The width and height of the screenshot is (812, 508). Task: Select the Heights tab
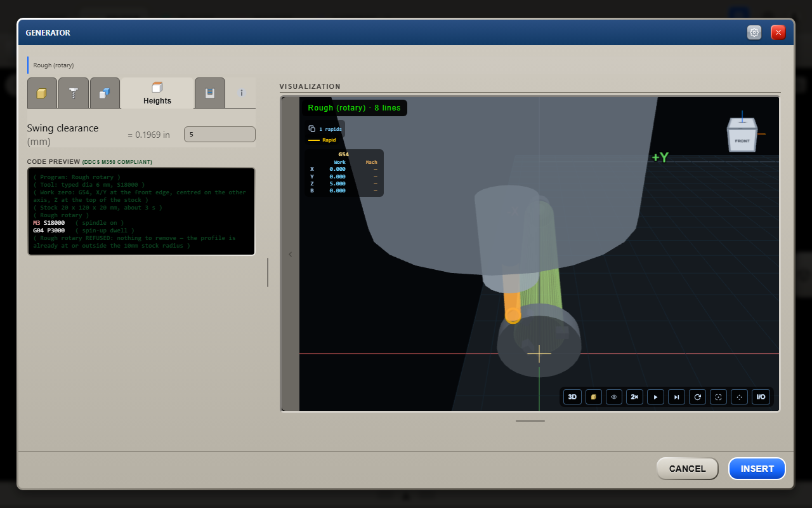[157, 93]
